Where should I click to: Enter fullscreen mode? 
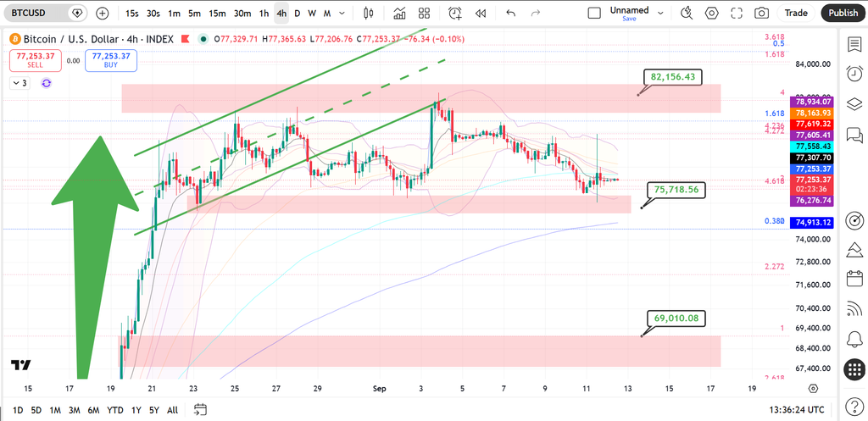click(737, 13)
